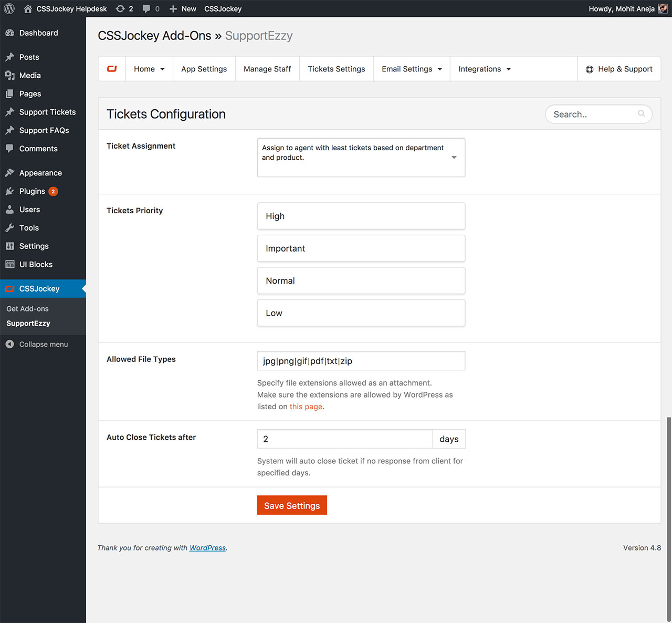Viewport: 672px width, 623px height.
Task: Click the Posts pin icon
Action: pyautogui.click(x=9, y=57)
